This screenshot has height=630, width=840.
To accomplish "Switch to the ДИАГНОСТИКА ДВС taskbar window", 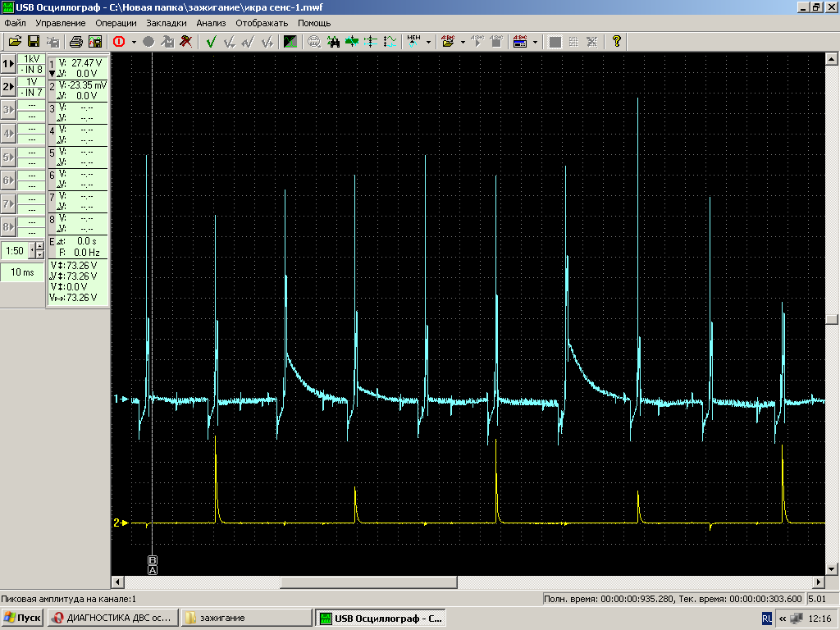I will click(112, 618).
